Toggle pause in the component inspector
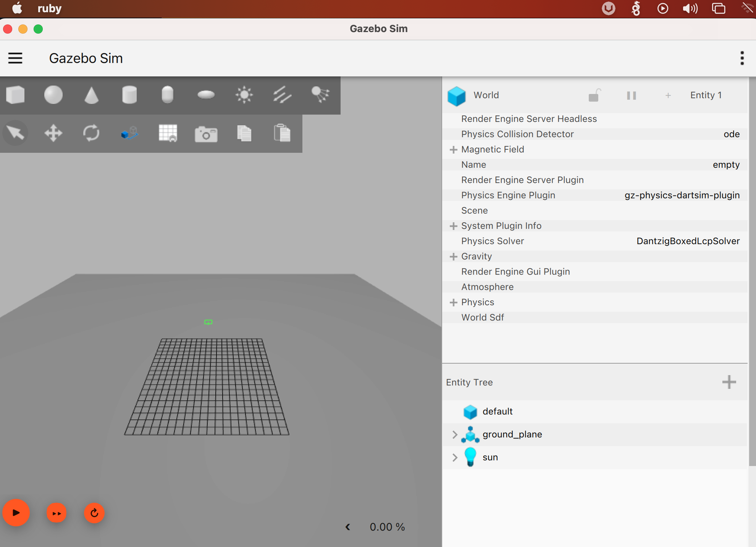Image resolution: width=756 pixels, height=547 pixels. [x=632, y=95]
